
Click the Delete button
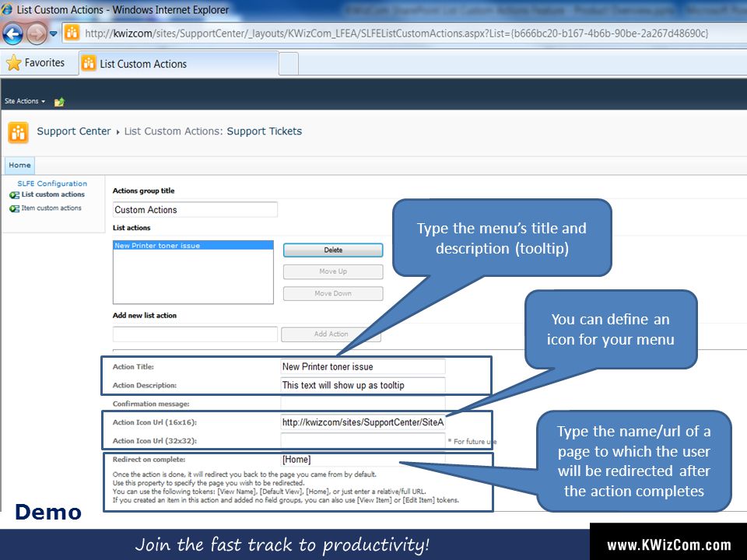tap(333, 250)
